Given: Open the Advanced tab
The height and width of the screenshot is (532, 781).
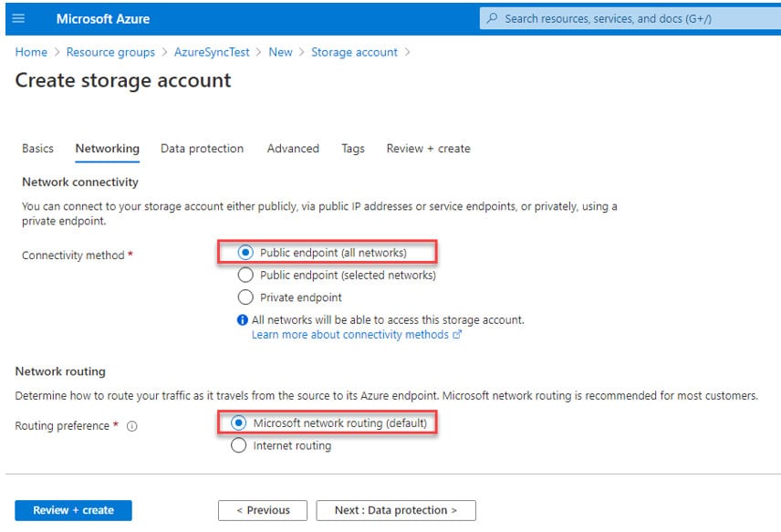Looking at the screenshot, I should (x=293, y=149).
